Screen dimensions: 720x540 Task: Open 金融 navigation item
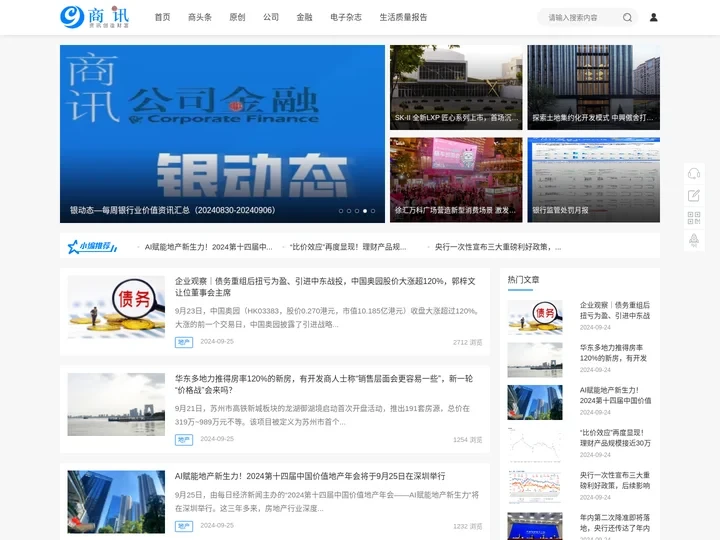(x=304, y=17)
